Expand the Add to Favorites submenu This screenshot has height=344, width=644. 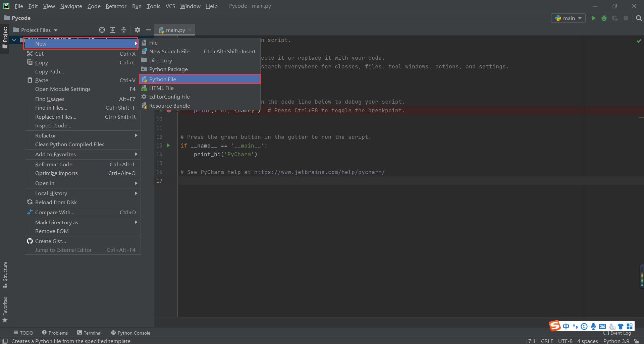(83, 154)
